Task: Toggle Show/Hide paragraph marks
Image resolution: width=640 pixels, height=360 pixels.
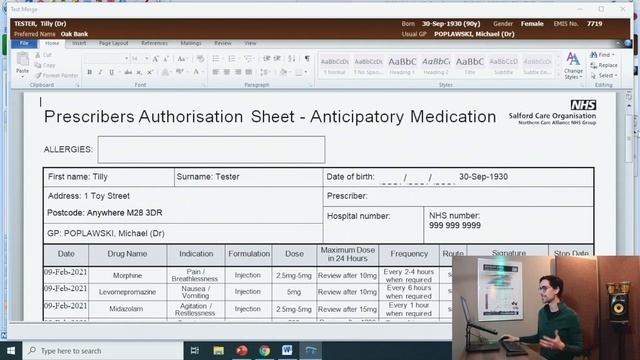Action: click(307, 59)
